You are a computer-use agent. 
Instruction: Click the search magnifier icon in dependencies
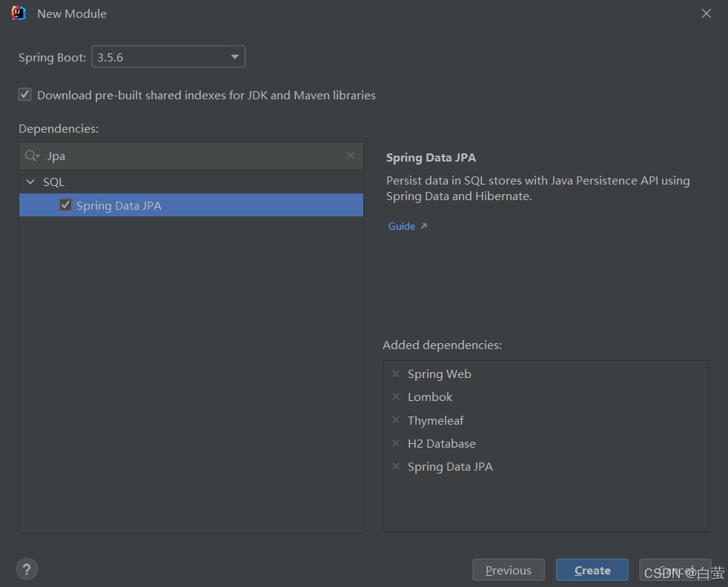tap(32, 156)
